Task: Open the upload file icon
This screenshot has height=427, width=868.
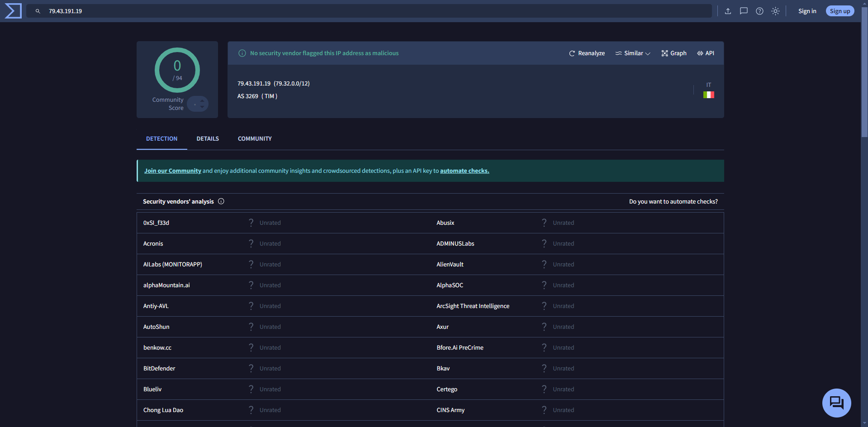Action: pos(728,11)
